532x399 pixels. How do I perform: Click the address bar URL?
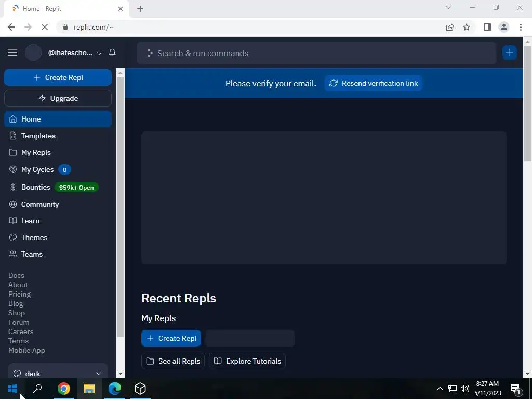pyautogui.click(x=94, y=27)
